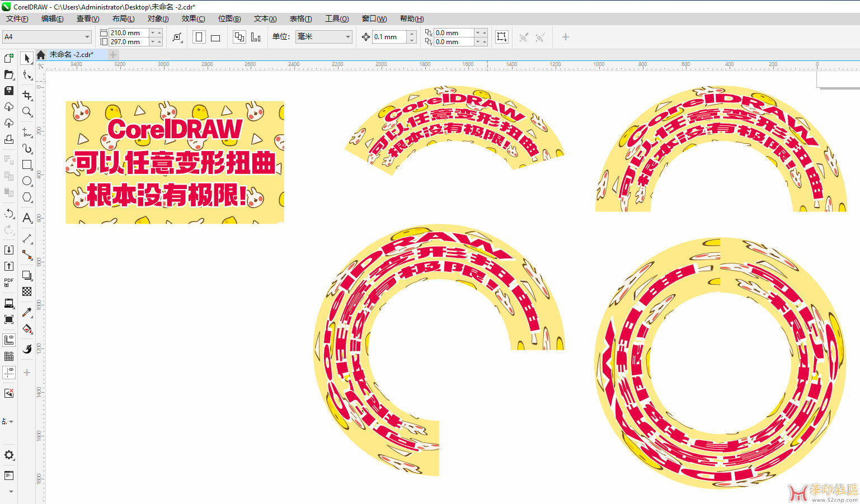
Task: Create a new document
Action: pos(9,58)
